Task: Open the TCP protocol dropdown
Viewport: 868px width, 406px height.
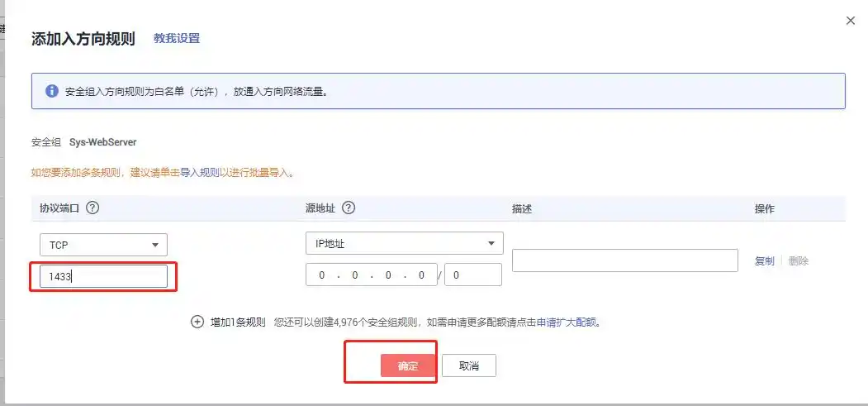Action: point(103,245)
